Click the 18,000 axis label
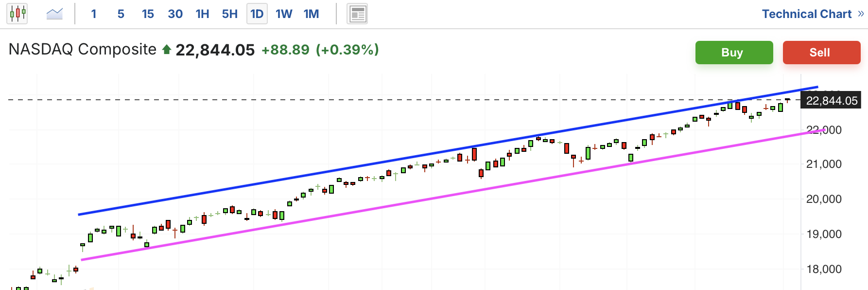Viewport: 868px width, 290px height. pos(824,270)
